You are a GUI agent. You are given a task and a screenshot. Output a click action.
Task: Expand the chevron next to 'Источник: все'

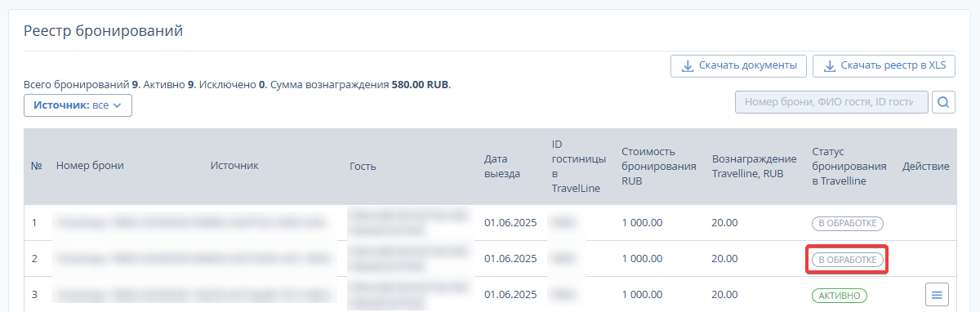tap(117, 105)
